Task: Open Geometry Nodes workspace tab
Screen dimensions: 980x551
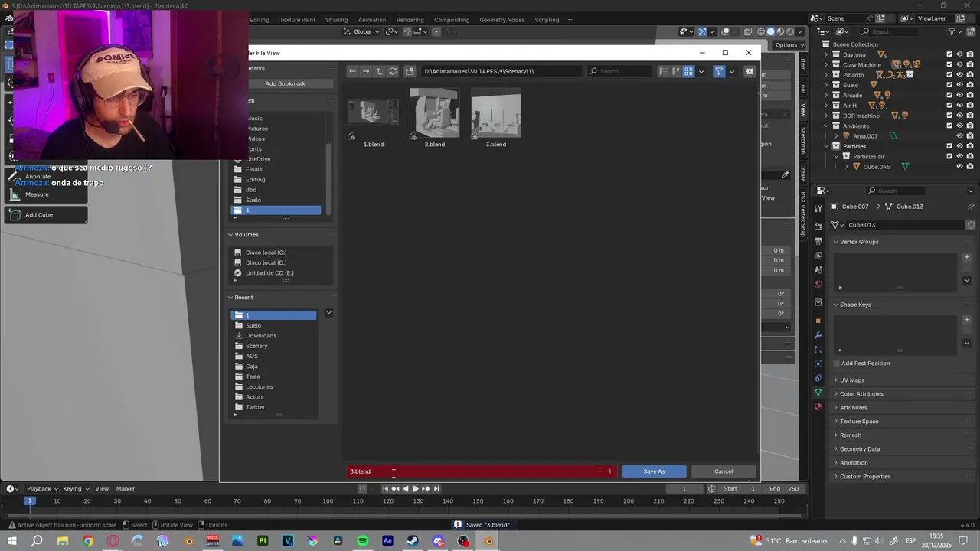Action: tap(502, 20)
